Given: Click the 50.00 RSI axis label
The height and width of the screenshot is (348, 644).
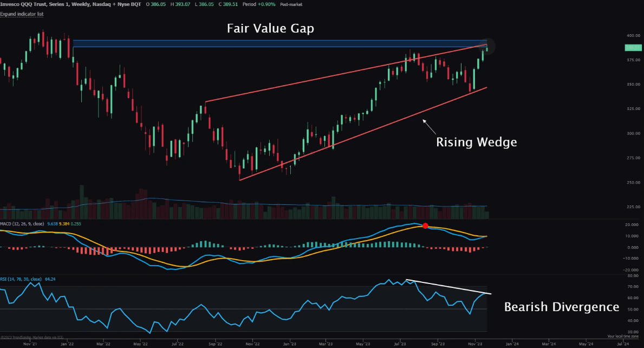Looking at the screenshot, I should [633, 310].
